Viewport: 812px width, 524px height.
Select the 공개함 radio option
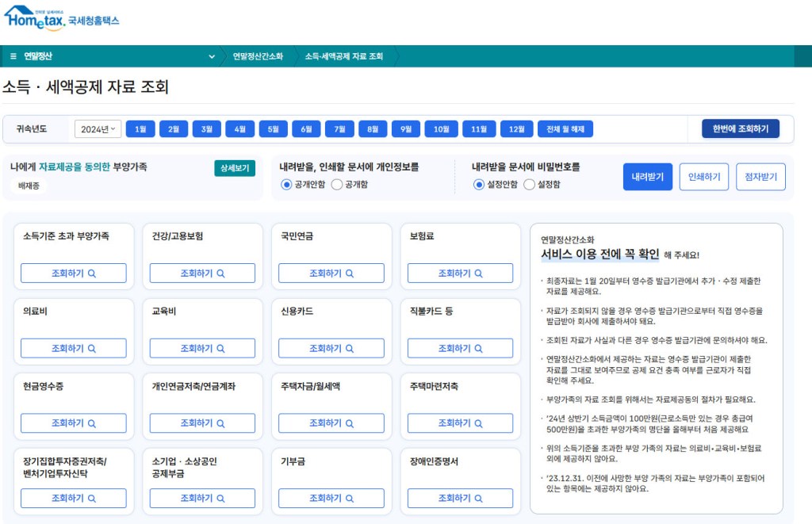tap(337, 185)
